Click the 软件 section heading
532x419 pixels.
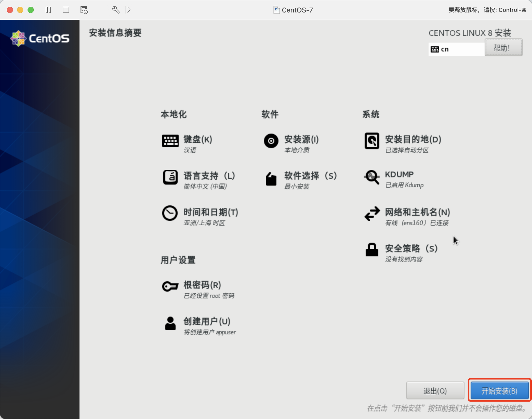270,114
